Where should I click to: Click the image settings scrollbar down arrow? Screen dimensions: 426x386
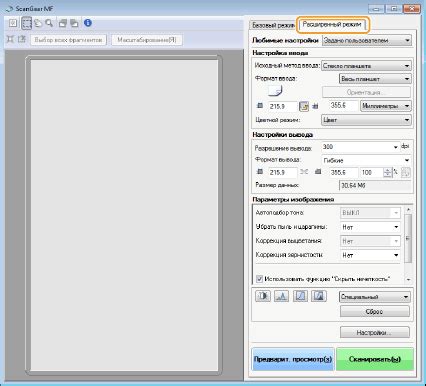point(408,279)
